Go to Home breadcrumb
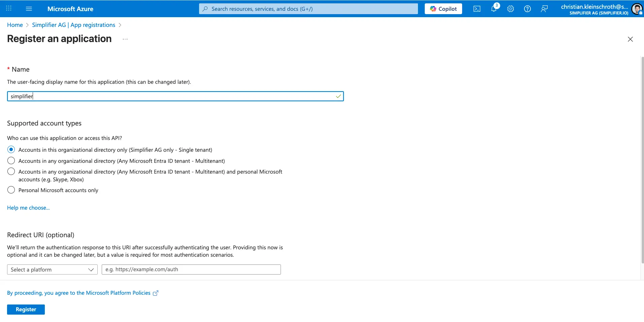The image size is (644, 322). pos(15,25)
